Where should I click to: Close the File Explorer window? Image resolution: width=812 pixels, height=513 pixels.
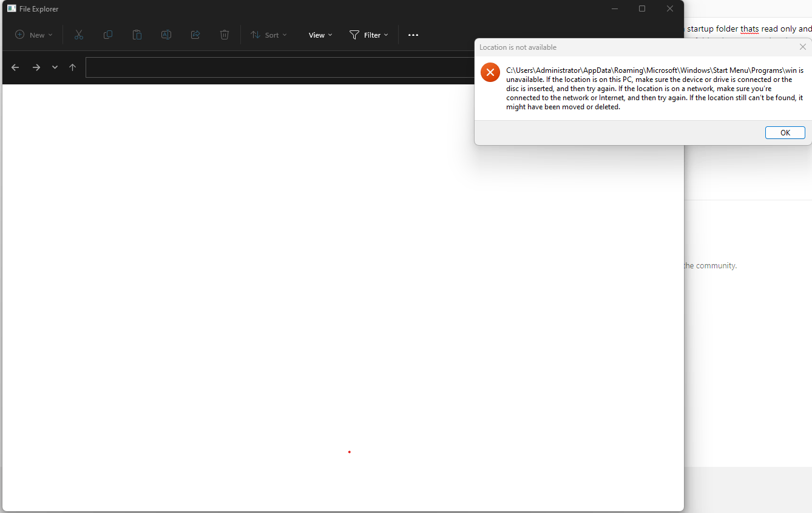coord(670,9)
